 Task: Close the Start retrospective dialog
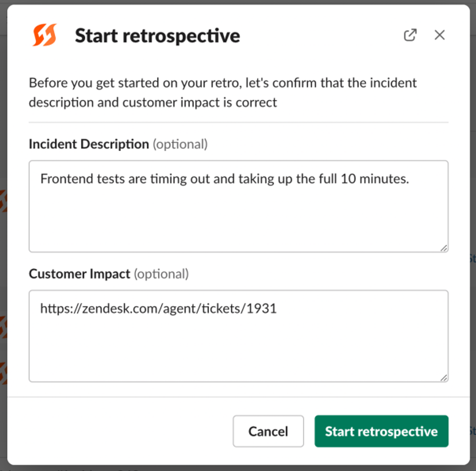click(x=440, y=35)
